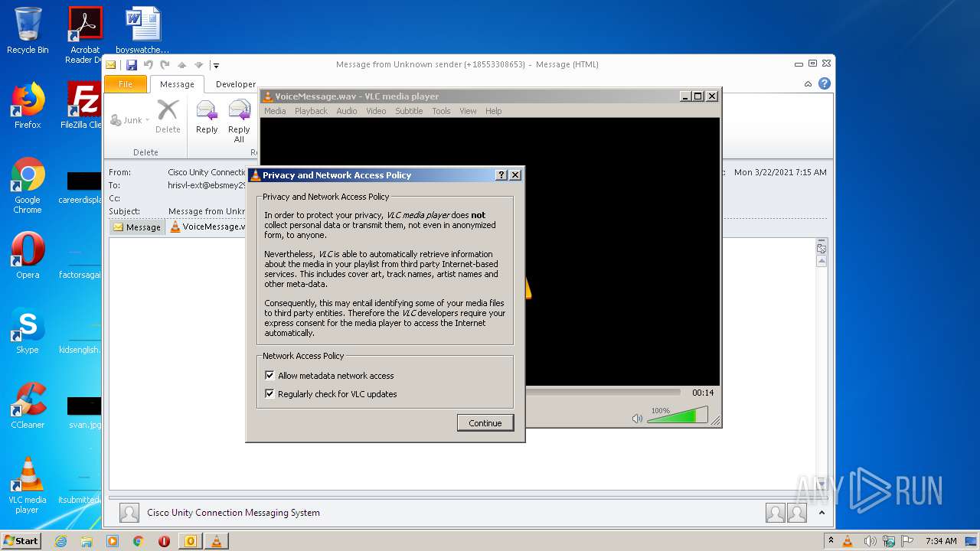Open Customize Quick Access Toolbar dropdown

(x=217, y=65)
